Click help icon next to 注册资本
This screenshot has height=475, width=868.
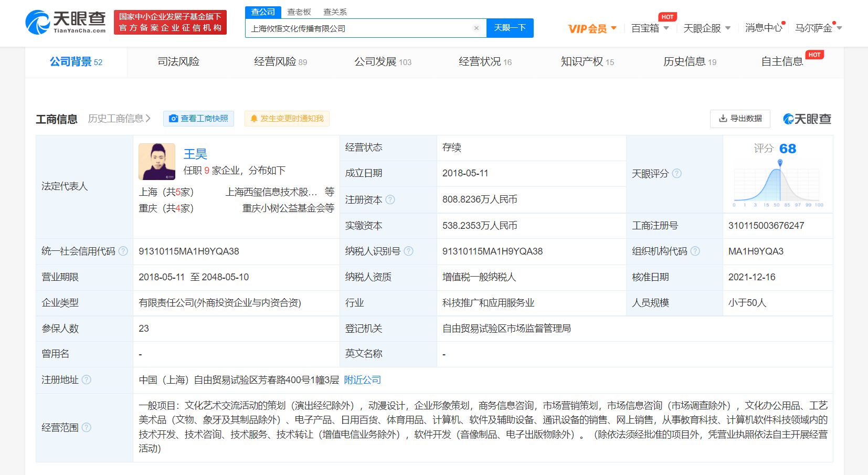[390, 199]
